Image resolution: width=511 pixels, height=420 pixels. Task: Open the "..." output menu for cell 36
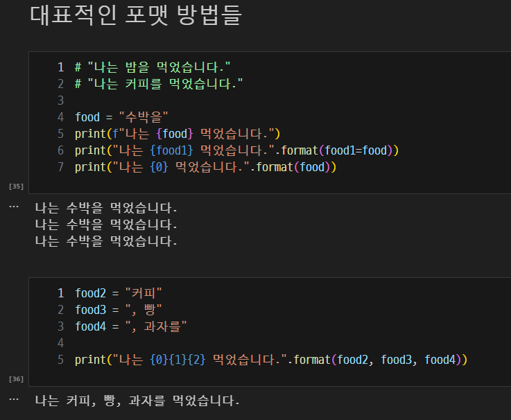tap(14, 399)
